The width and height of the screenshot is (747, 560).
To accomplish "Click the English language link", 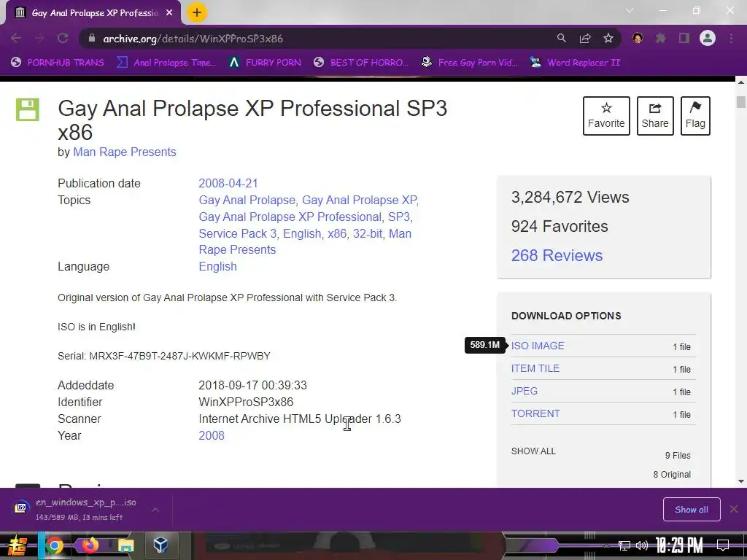I will 217,266.
